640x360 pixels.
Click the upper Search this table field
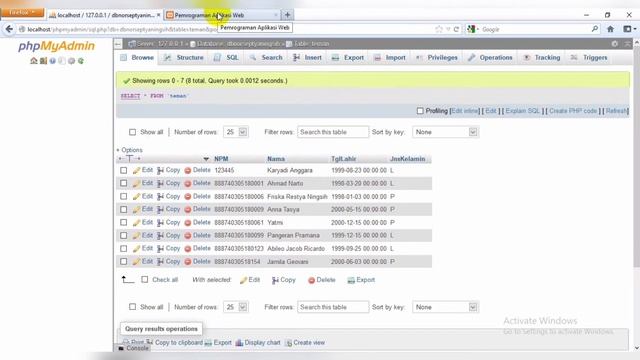pyautogui.click(x=333, y=132)
